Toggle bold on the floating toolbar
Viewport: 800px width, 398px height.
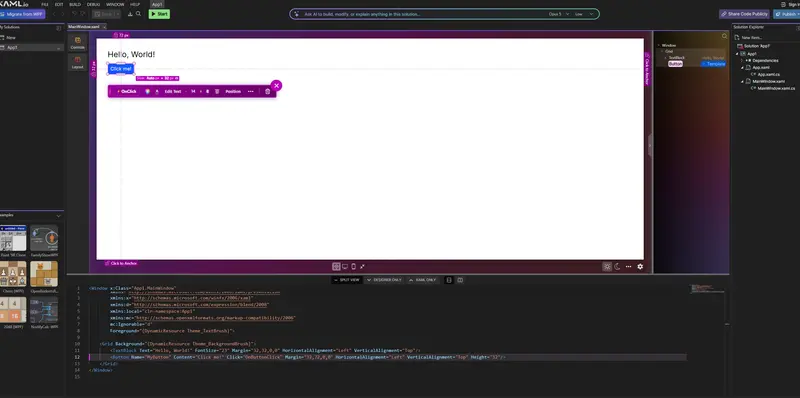pyautogui.click(x=208, y=91)
